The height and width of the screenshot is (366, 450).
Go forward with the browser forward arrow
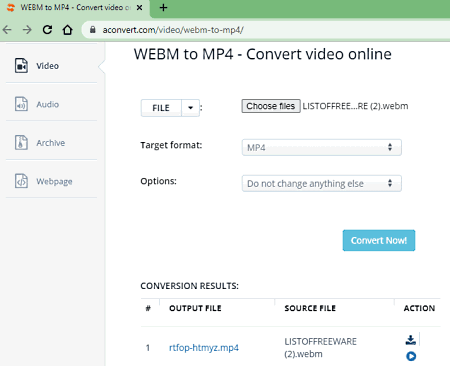pos(27,30)
